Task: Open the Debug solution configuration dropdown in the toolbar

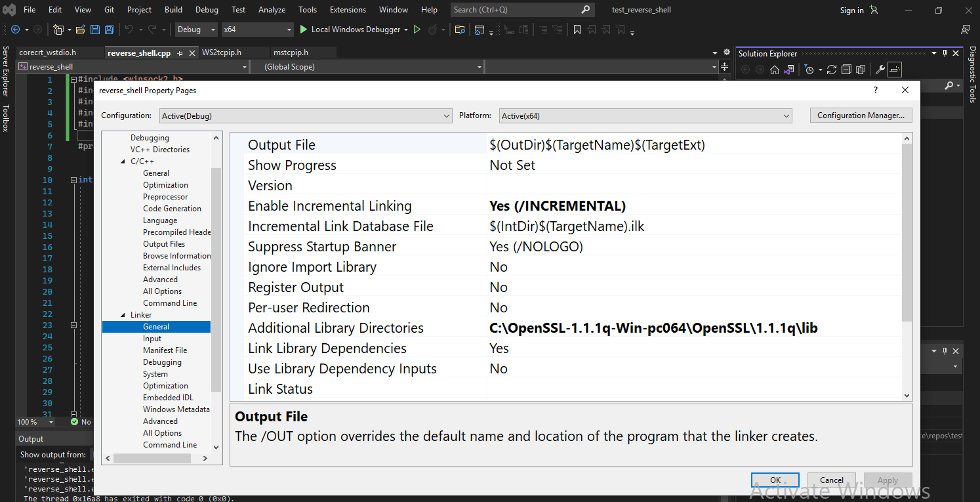Action: pyautogui.click(x=196, y=30)
